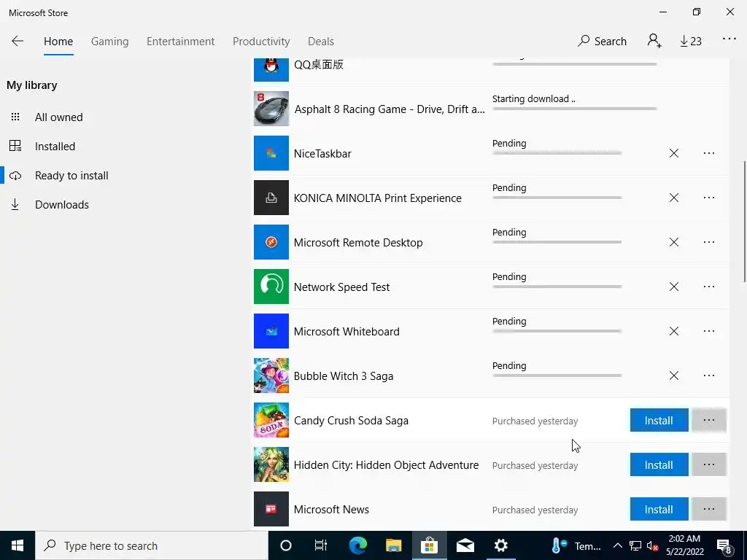Image resolution: width=747 pixels, height=560 pixels.
Task: Click the NiceTaskbar pending progress bar
Action: click(x=557, y=153)
